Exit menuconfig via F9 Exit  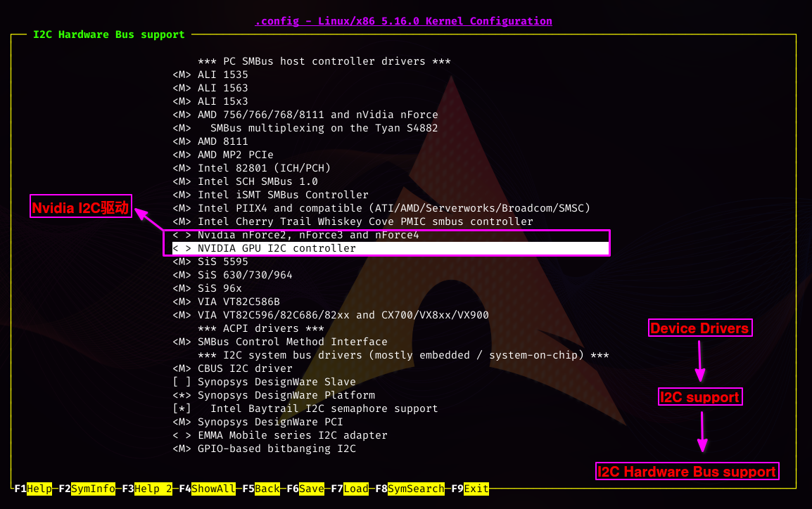point(469,489)
